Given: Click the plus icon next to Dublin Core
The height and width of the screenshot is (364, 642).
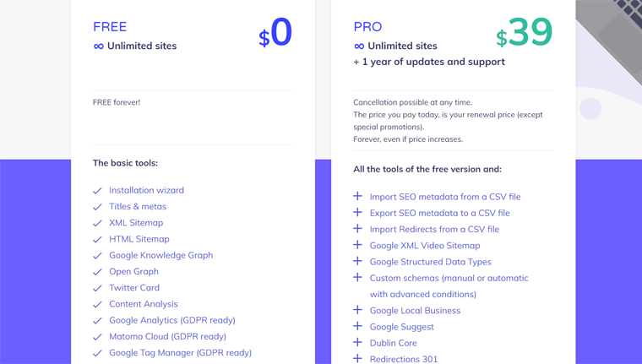Looking at the screenshot, I should 358,342.
